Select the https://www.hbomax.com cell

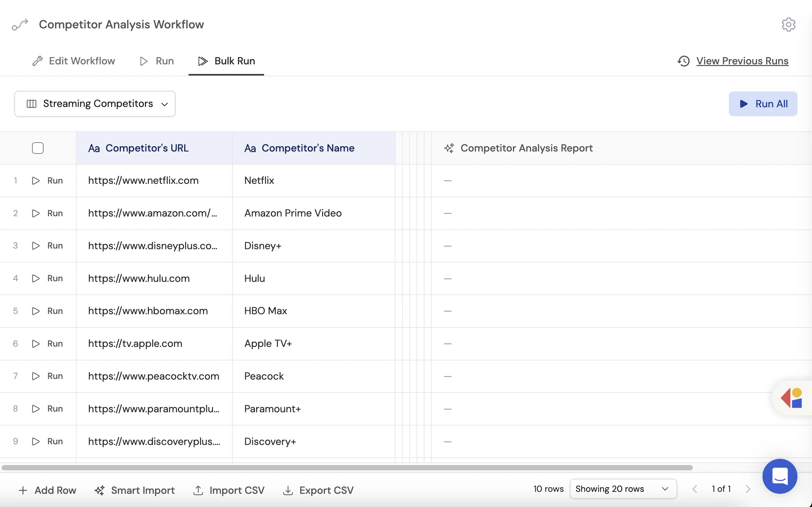coord(154,311)
